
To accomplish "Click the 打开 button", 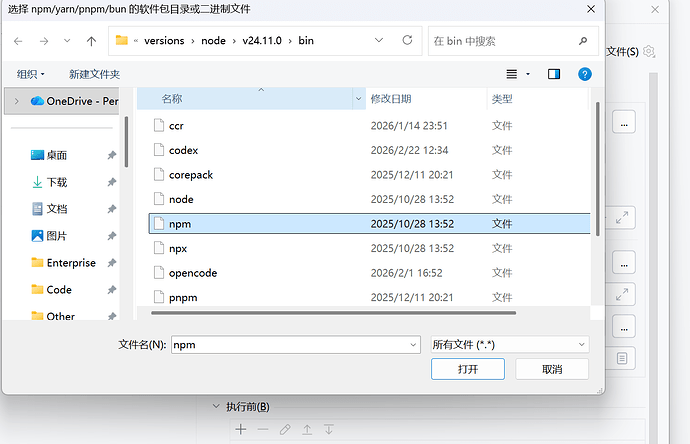I will 468,369.
